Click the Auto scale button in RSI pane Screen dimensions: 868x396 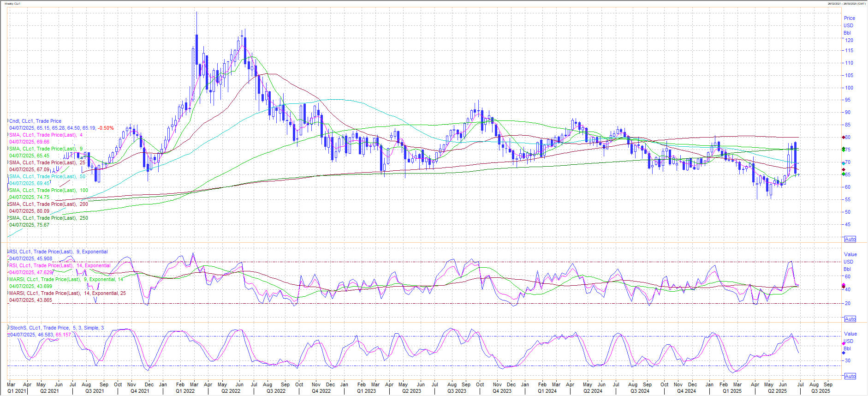[x=850, y=319]
